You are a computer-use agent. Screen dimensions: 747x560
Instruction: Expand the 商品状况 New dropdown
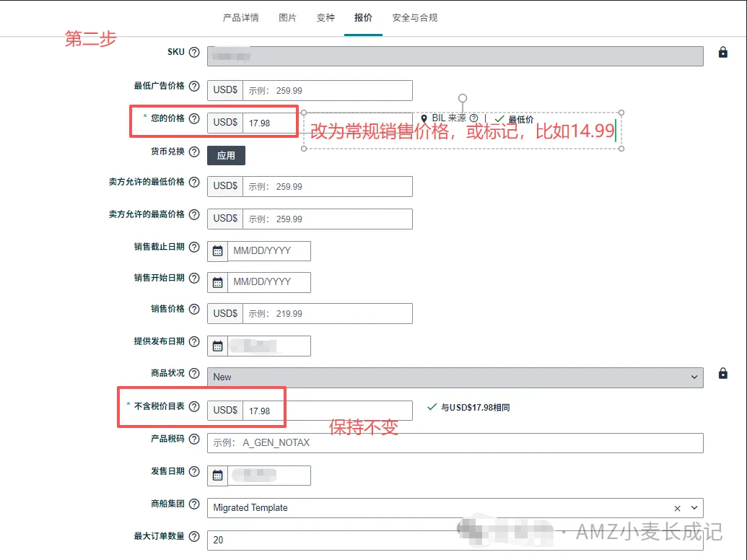[694, 377]
